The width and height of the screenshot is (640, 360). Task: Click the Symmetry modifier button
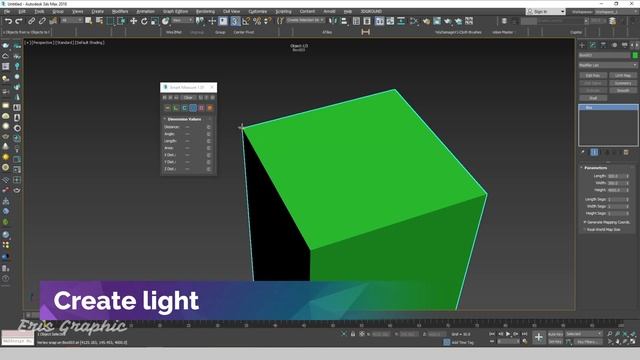coord(623,83)
